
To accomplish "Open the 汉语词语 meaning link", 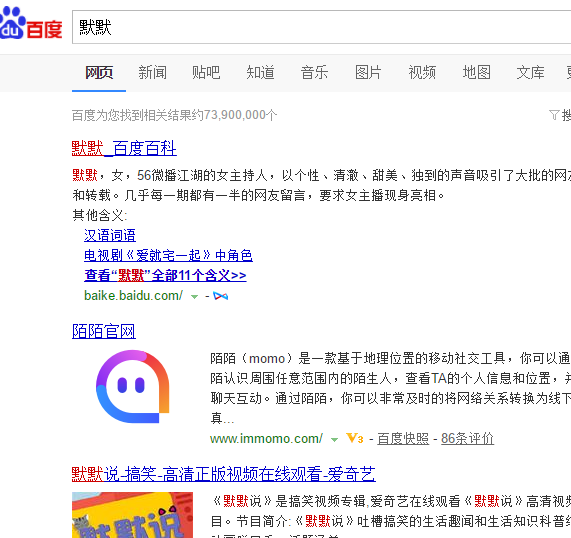I will [110, 235].
